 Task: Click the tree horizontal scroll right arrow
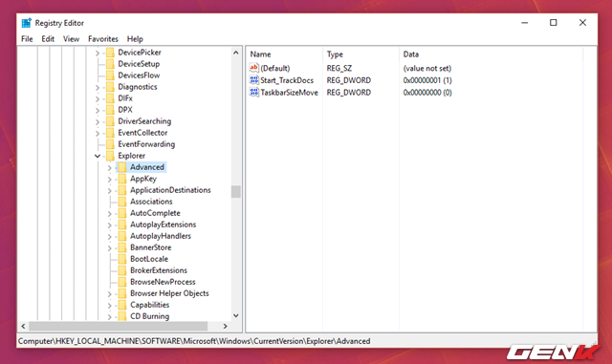[226, 326]
